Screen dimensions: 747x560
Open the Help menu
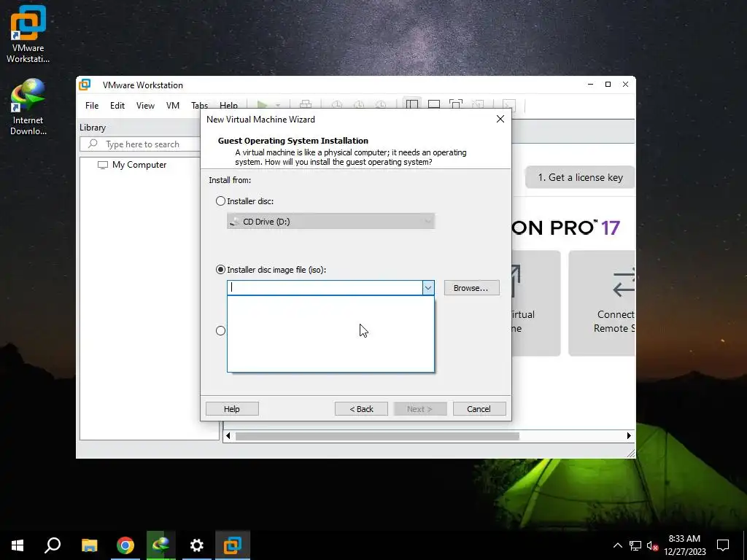pyautogui.click(x=228, y=106)
